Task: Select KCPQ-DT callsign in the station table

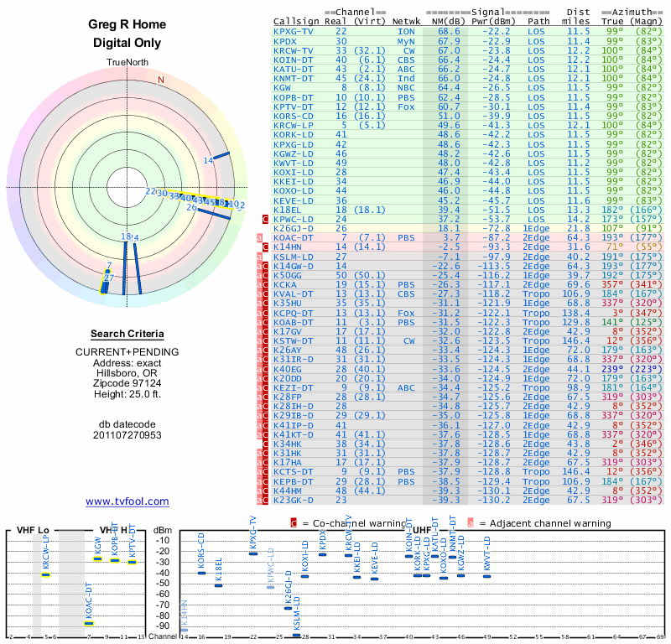Action: click(x=294, y=314)
